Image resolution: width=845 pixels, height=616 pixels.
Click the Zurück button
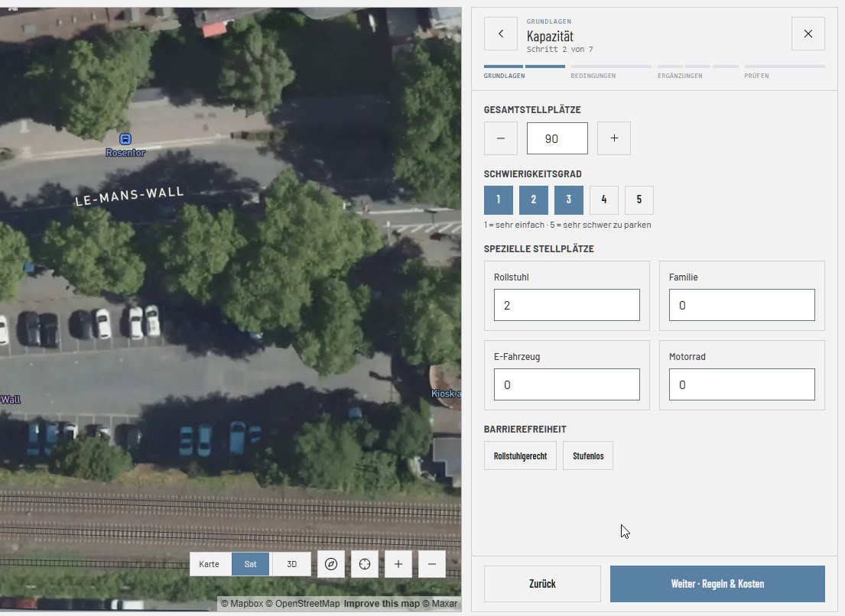click(542, 584)
